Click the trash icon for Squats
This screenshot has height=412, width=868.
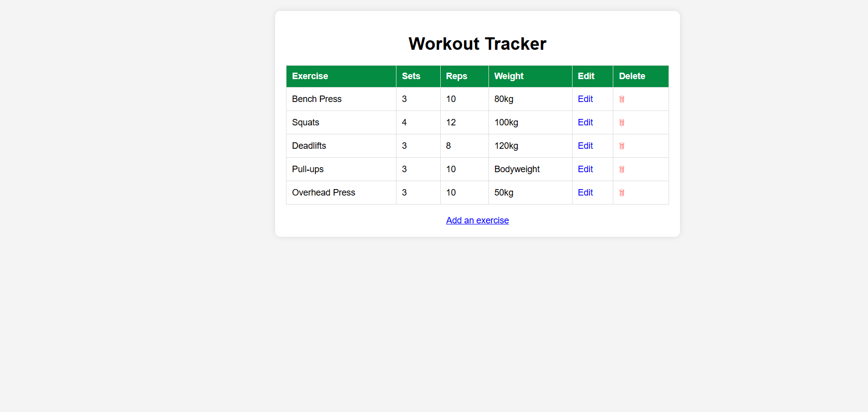click(622, 122)
